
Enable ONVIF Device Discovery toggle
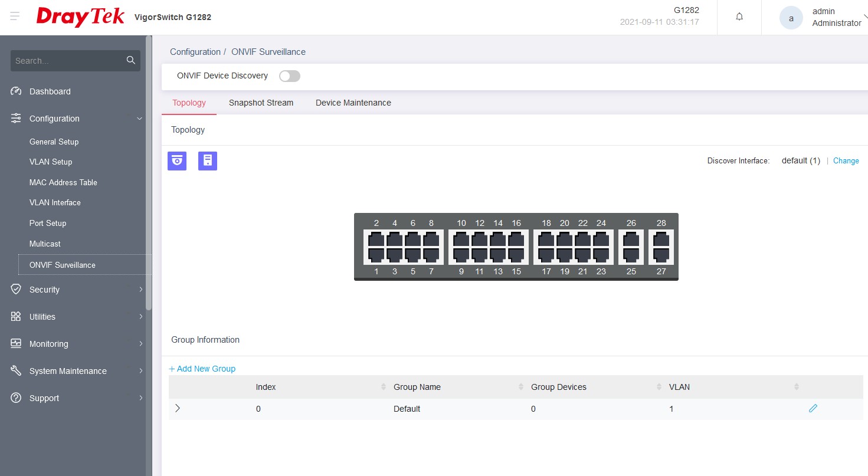point(290,76)
